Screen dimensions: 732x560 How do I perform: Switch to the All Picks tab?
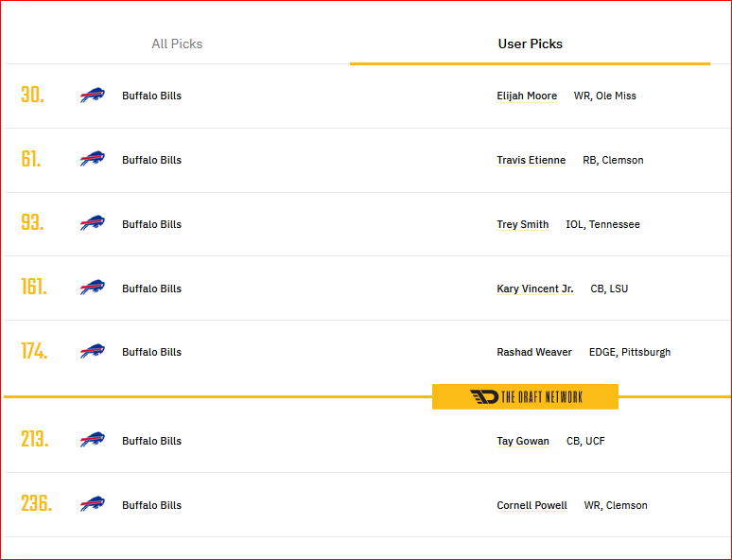click(177, 44)
